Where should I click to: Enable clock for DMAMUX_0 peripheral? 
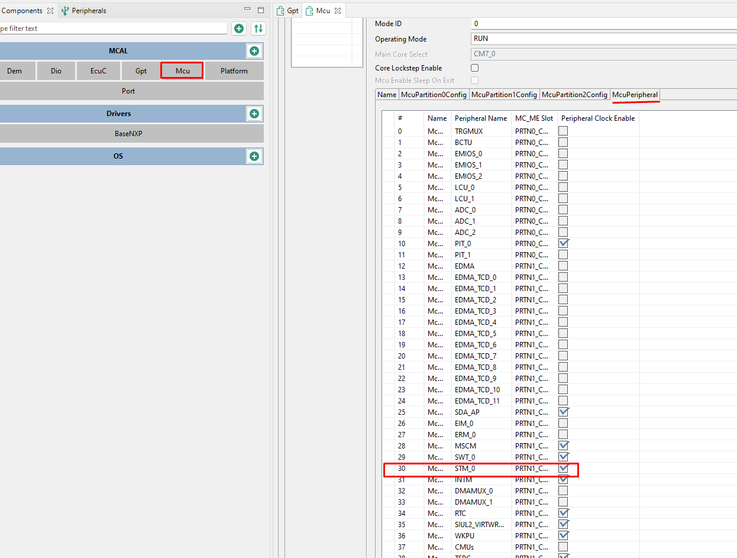tap(563, 491)
